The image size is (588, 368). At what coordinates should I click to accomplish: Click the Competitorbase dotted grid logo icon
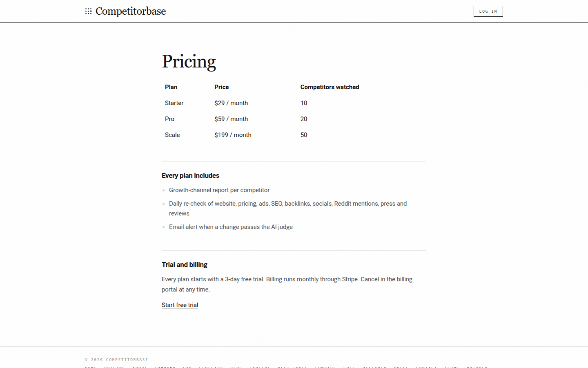click(88, 11)
